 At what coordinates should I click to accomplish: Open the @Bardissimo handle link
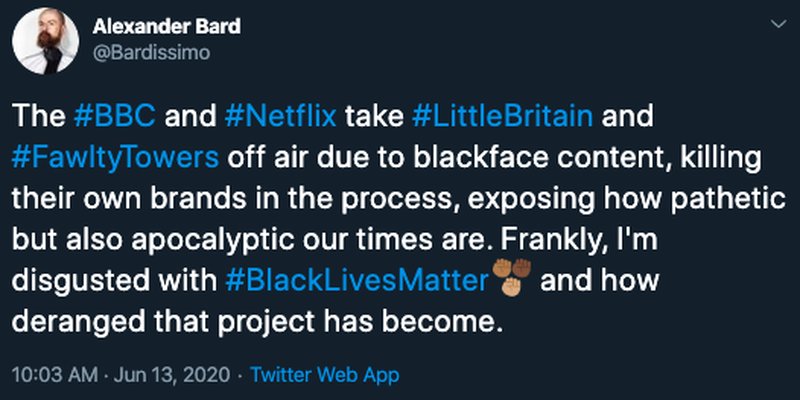pyautogui.click(x=151, y=53)
